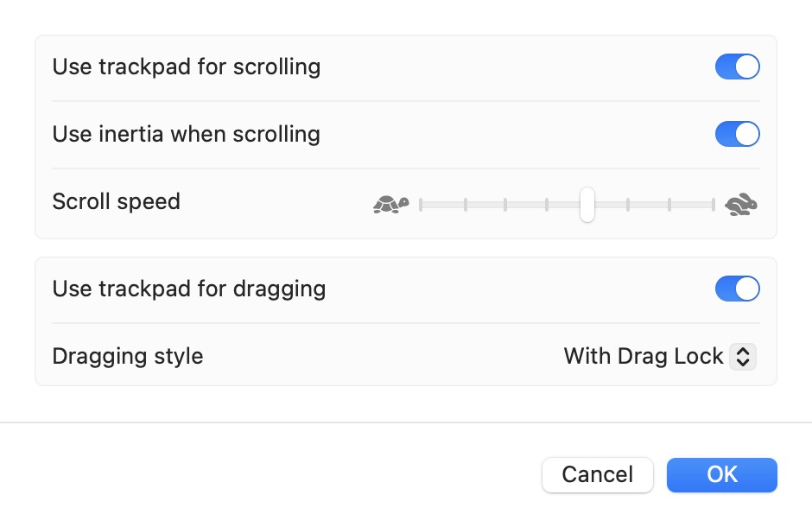Turn off 'Use inertia when scrolling'

coord(738,134)
